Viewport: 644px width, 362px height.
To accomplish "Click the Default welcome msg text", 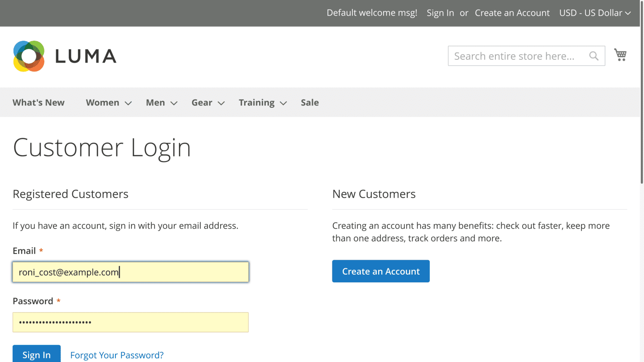I will (372, 13).
